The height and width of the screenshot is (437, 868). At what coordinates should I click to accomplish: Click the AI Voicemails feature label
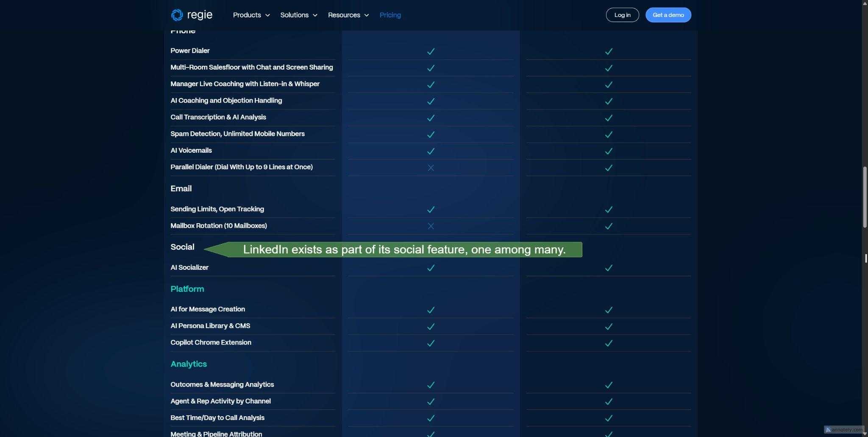pos(191,150)
